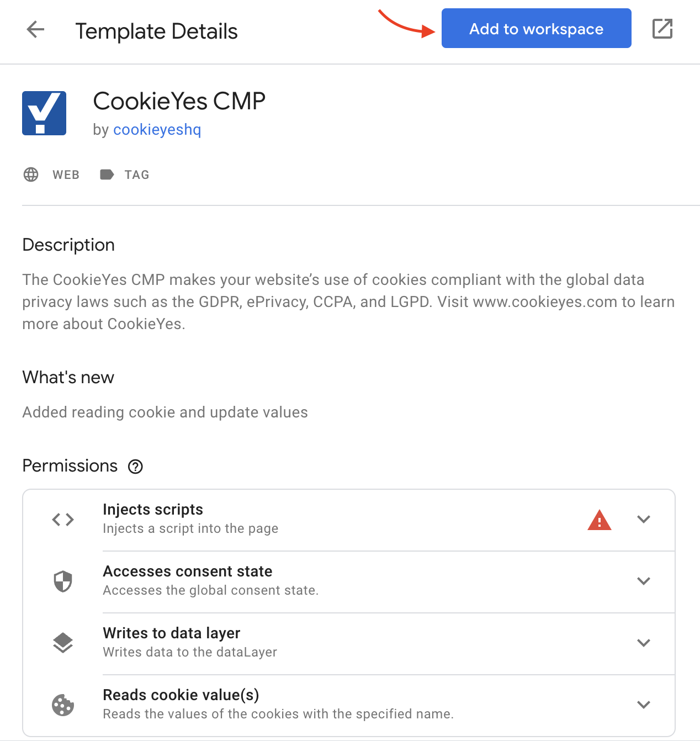The width and height of the screenshot is (700, 741).
Task: Click the Injects scripts code brackets icon
Action: 63,520
